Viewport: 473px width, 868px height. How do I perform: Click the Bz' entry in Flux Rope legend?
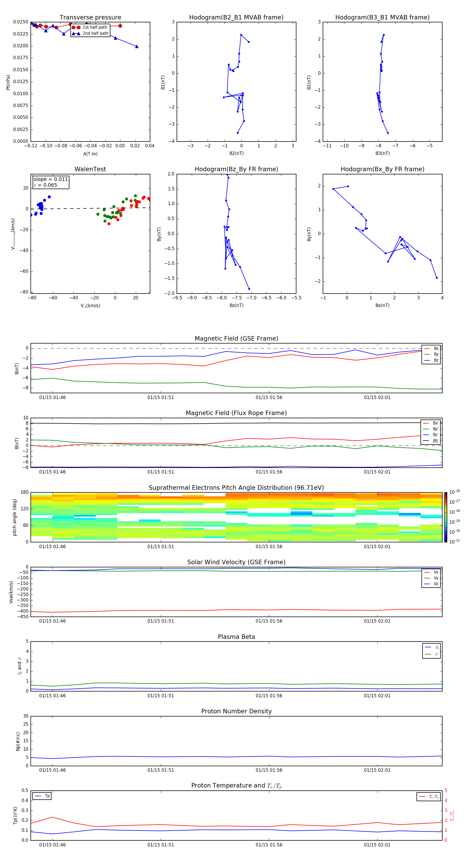(x=431, y=435)
